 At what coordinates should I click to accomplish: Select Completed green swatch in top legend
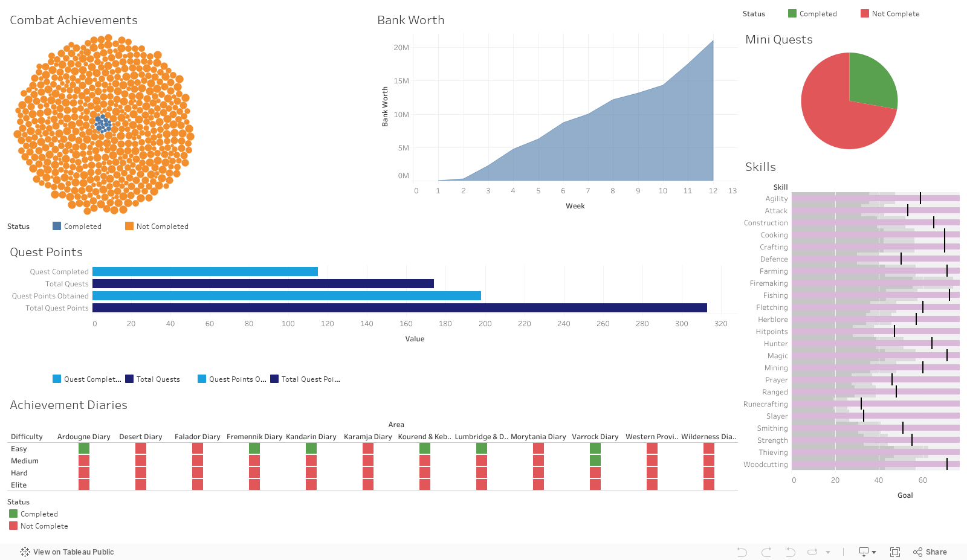[792, 13]
